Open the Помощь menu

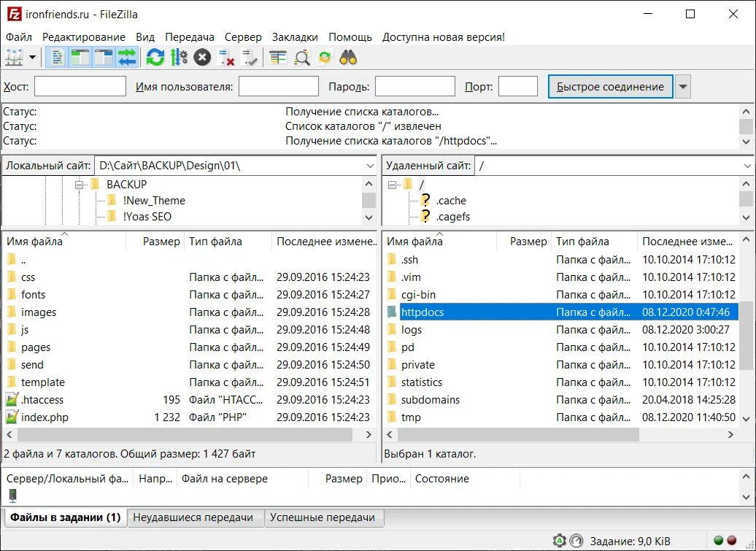click(350, 37)
